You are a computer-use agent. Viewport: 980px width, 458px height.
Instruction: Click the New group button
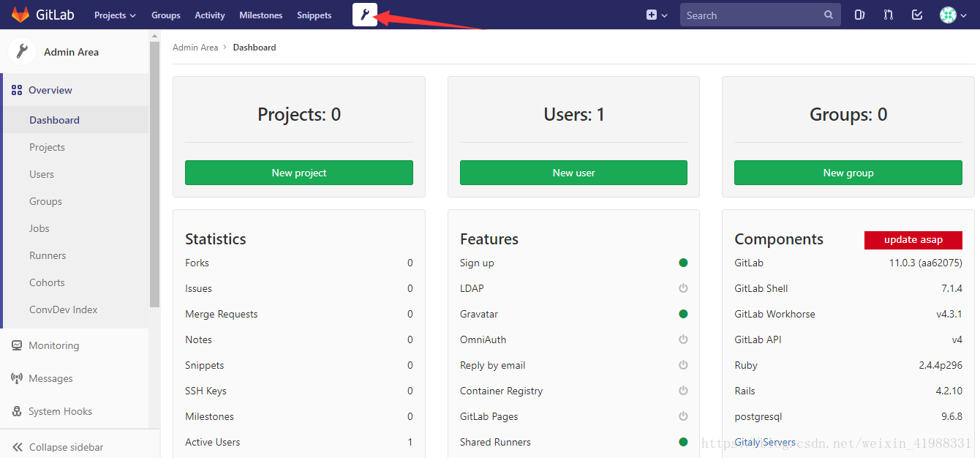848,173
